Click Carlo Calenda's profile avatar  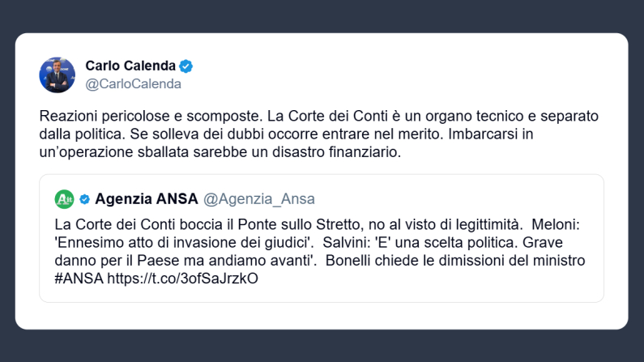pos(57,75)
